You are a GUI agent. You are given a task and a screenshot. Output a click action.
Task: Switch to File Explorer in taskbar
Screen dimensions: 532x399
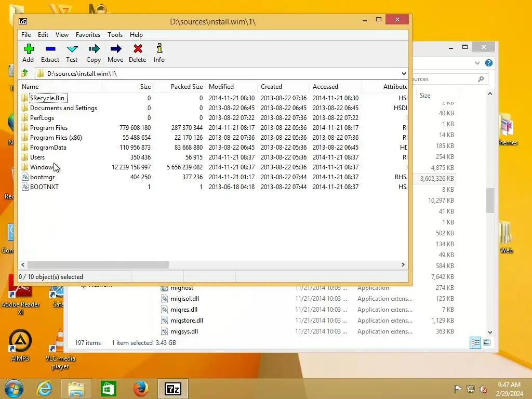76,389
